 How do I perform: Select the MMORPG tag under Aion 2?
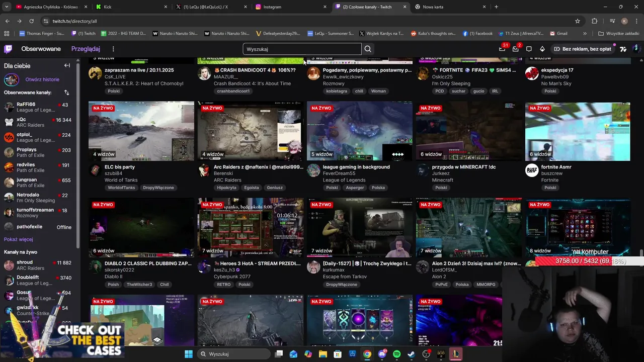[486, 285]
